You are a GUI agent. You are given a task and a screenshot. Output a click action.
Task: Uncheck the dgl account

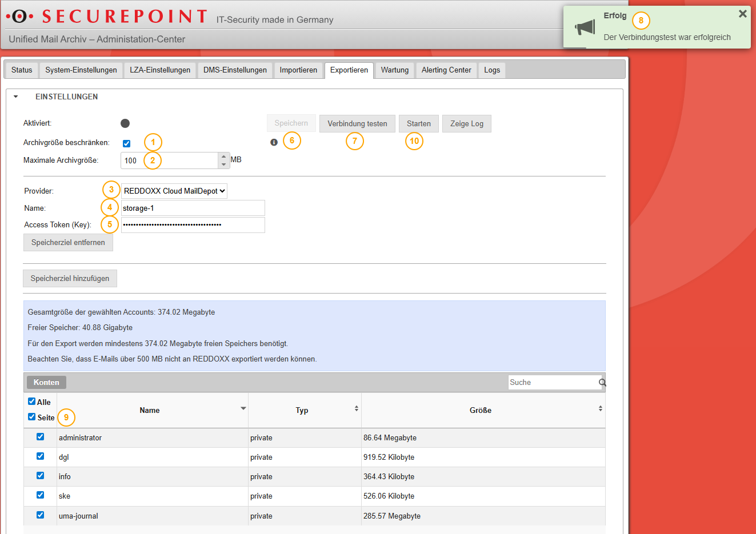40,456
